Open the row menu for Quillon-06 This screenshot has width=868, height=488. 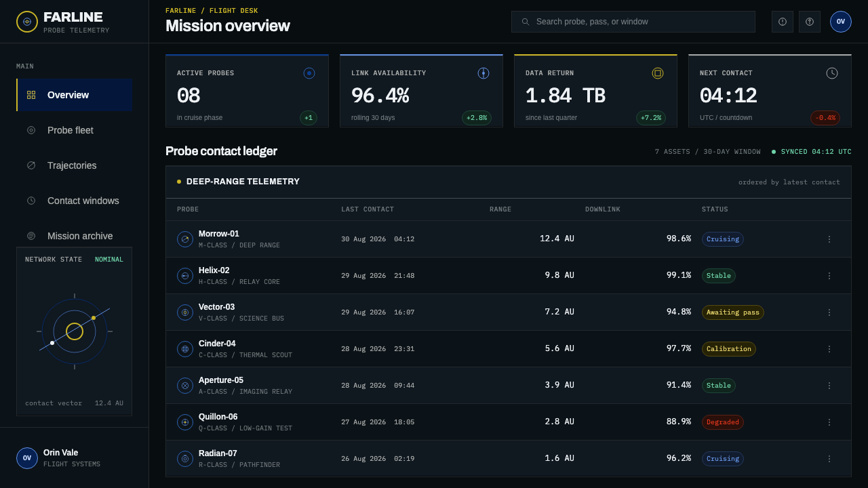829,422
